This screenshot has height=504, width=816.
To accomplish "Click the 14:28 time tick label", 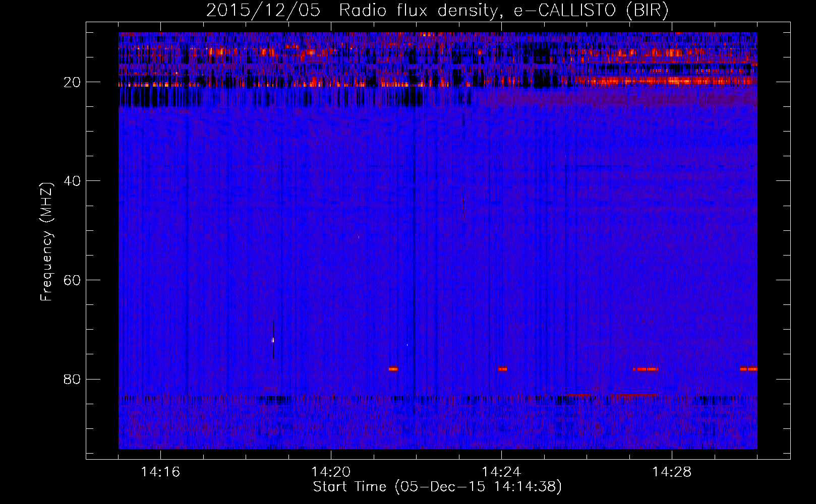I will coord(672,472).
